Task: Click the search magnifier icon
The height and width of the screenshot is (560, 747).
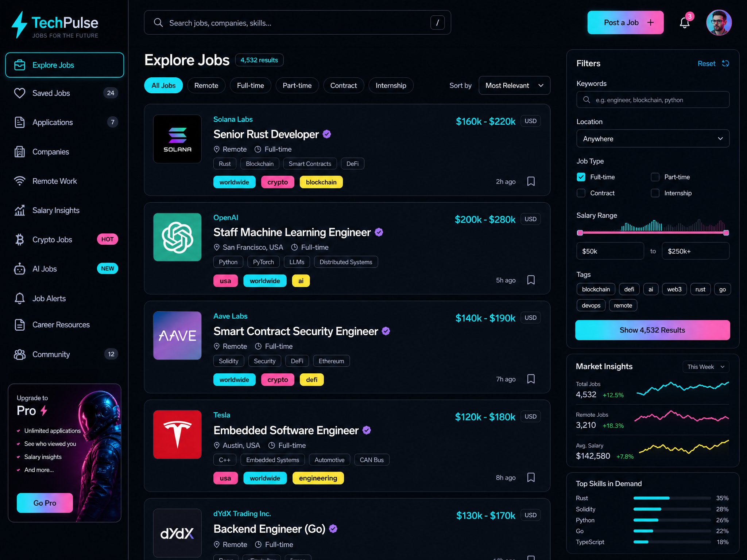Action: pos(158,23)
